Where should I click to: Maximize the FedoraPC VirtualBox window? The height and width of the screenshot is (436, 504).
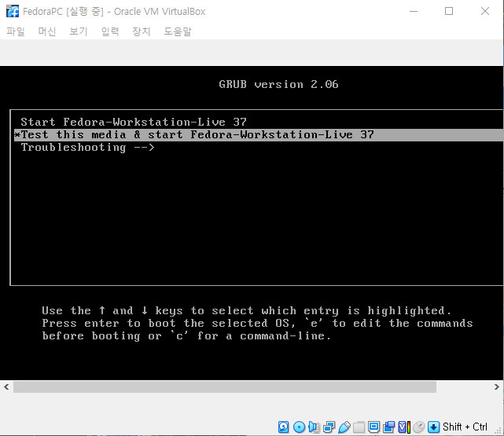(x=449, y=11)
